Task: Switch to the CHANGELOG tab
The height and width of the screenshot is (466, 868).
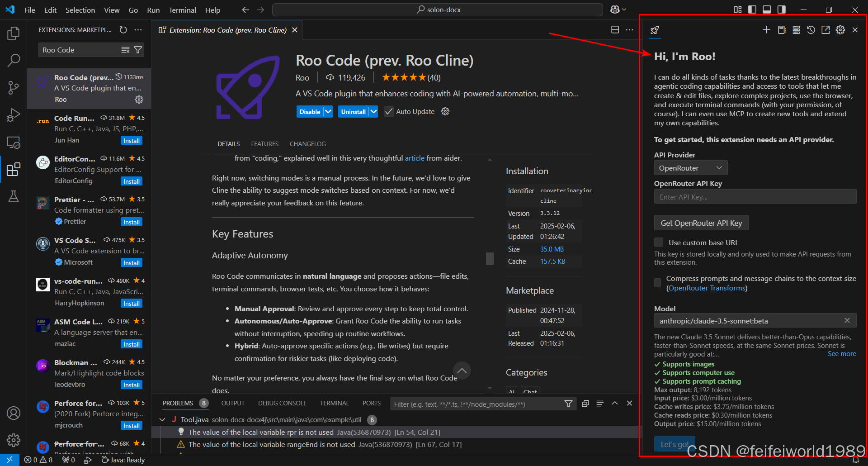Action: [x=307, y=144]
